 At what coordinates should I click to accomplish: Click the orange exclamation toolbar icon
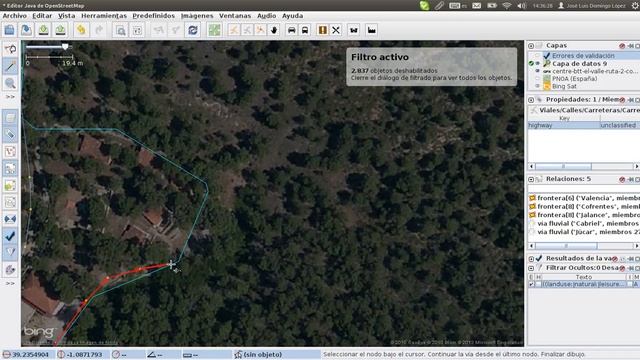322,30
